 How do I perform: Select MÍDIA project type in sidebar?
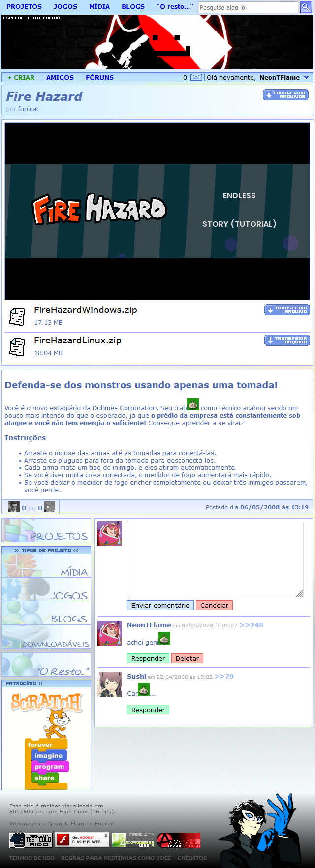click(46, 566)
